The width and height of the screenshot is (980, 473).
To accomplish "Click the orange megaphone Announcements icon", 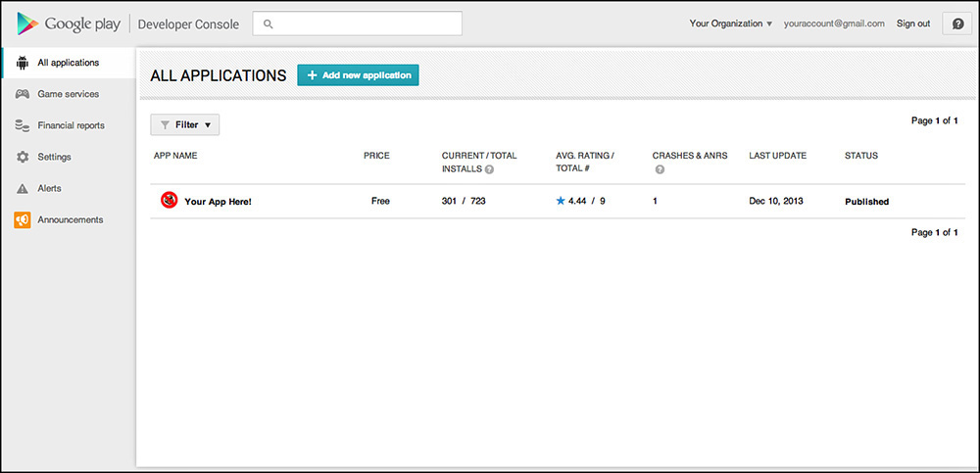I will tap(22, 220).
